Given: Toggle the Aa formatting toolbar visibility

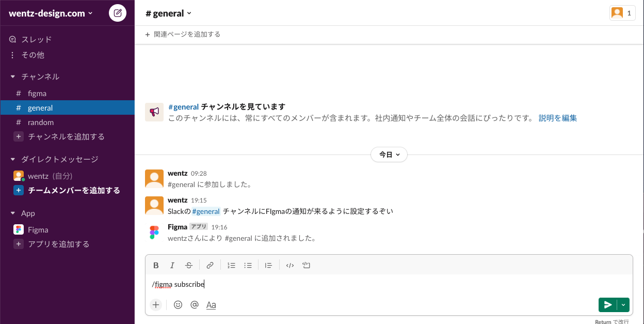Looking at the screenshot, I should (x=211, y=305).
